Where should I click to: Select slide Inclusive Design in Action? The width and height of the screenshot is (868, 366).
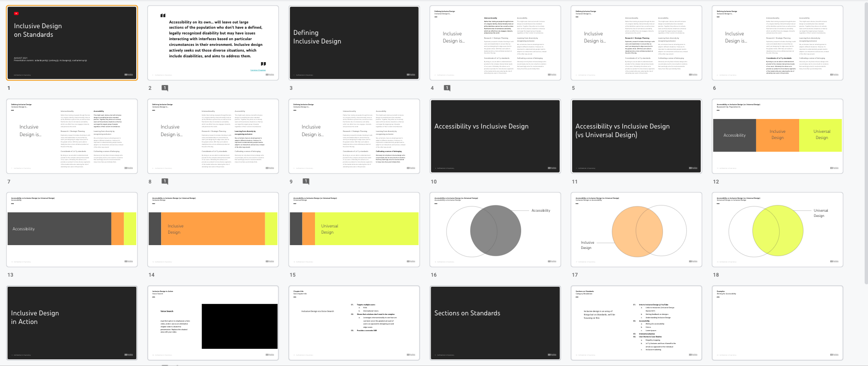72,323
